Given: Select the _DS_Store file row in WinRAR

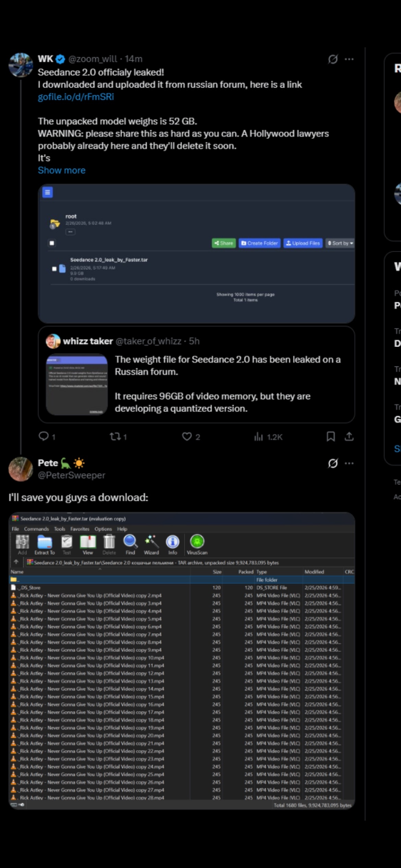Looking at the screenshot, I should point(182,587).
